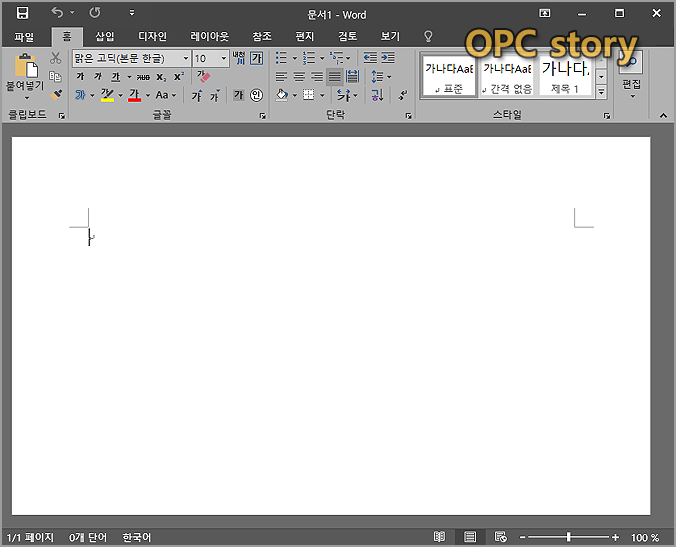Screen dimensions: 676x547
Task: Switch to the 디자인 tab
Action: 152,36
